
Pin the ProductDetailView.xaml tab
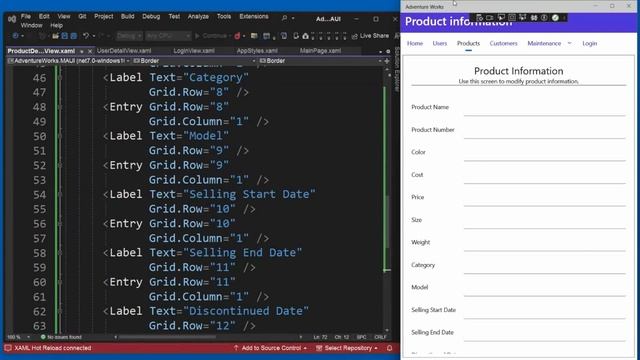(x=82, y=51)
